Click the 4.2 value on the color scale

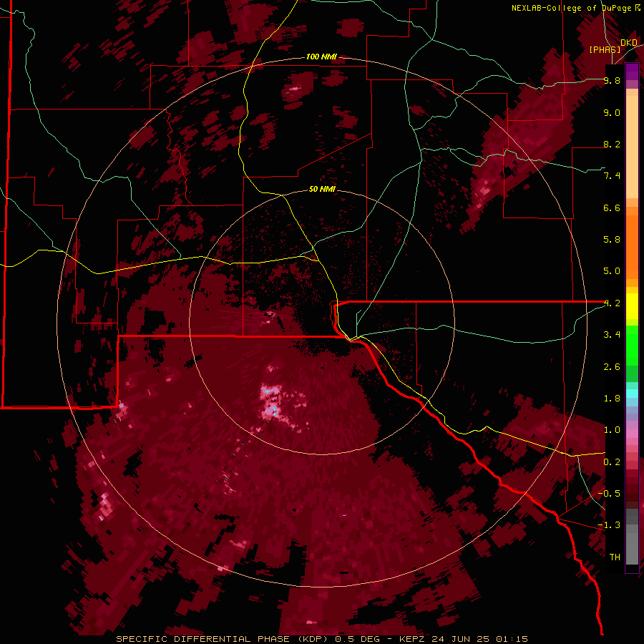click(612, 303)
